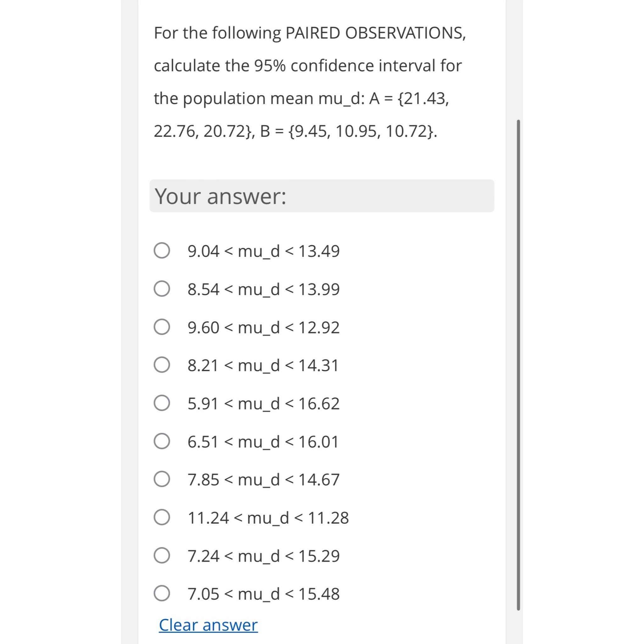Select radio button for 9.04 < mu_d < 13.49
The width and height of the screenshot is (644, 644).
tap(162, 251)
